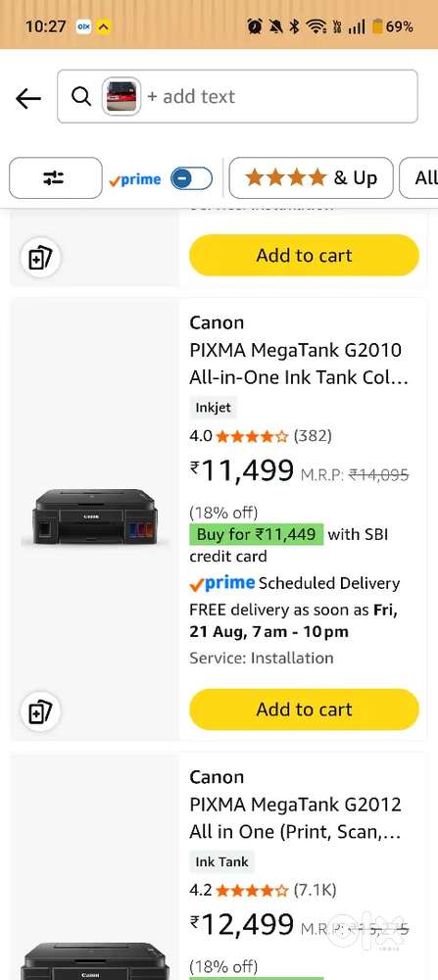438x980 pixels.
Task: Open the 382 ratings for G2010
Action: (313, 436)
